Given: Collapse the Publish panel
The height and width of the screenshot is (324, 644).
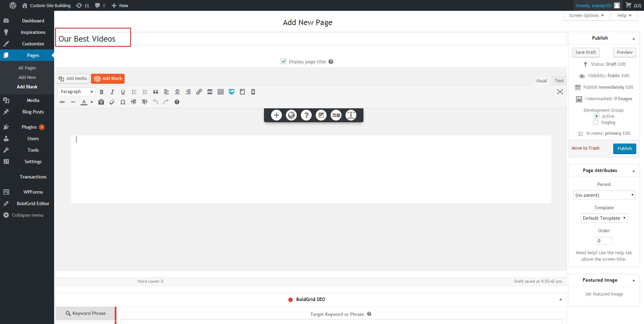Looking at the screenshot, I should coord(634,38).
